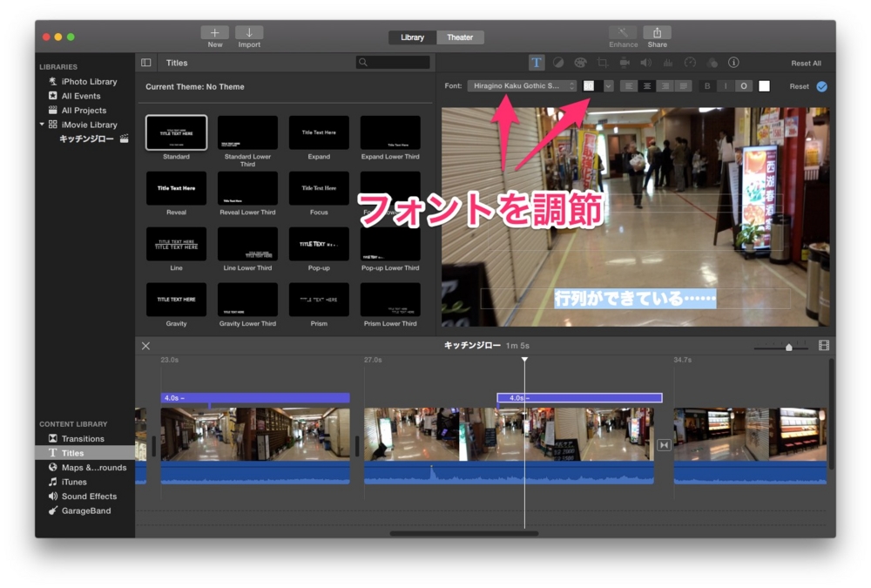Toggle Italic text style I

pyautogui.click(x=725, y=86)
